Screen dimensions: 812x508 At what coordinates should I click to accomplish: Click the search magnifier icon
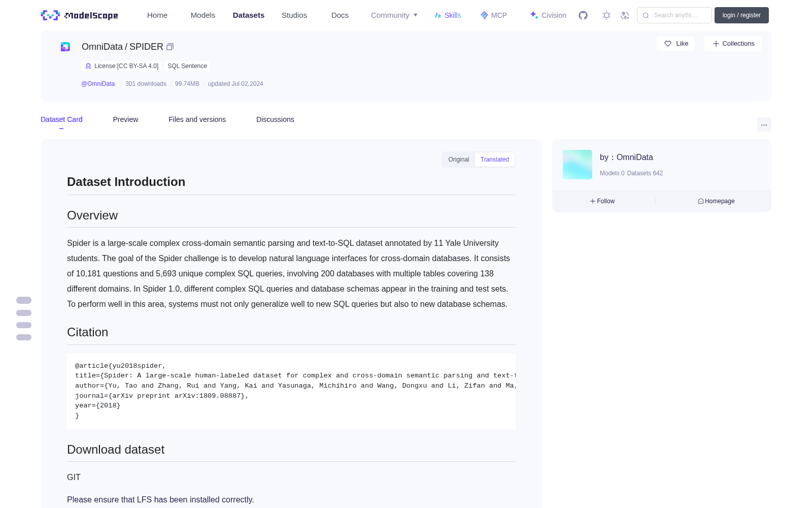[646, 15]
